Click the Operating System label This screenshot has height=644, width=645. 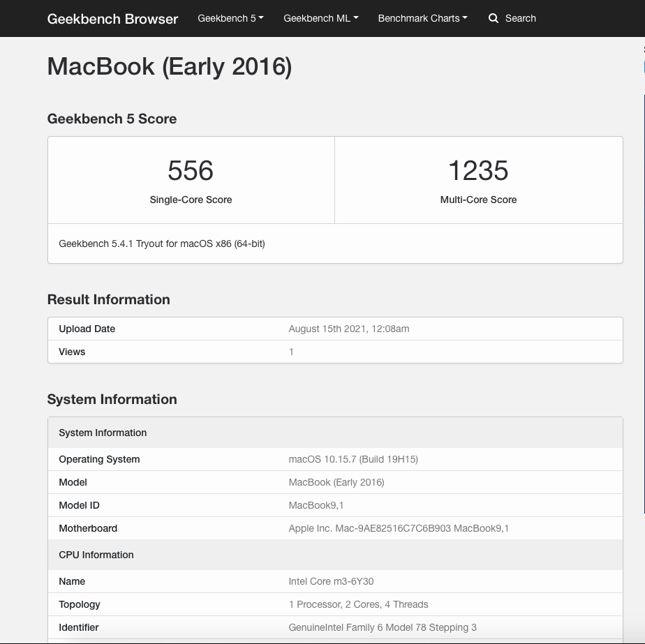(x=99, y=459)
